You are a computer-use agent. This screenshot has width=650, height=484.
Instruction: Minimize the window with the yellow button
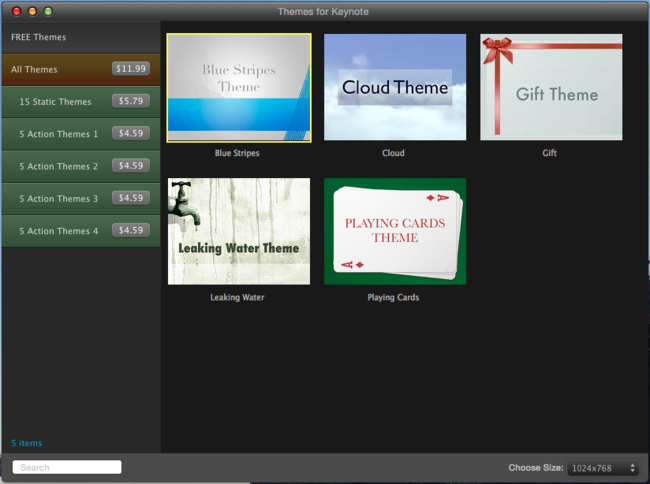pos(32,11)
